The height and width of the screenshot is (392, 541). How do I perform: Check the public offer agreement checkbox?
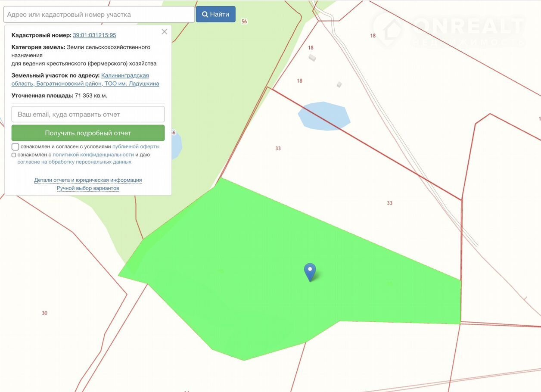click(x=16, y=146)
